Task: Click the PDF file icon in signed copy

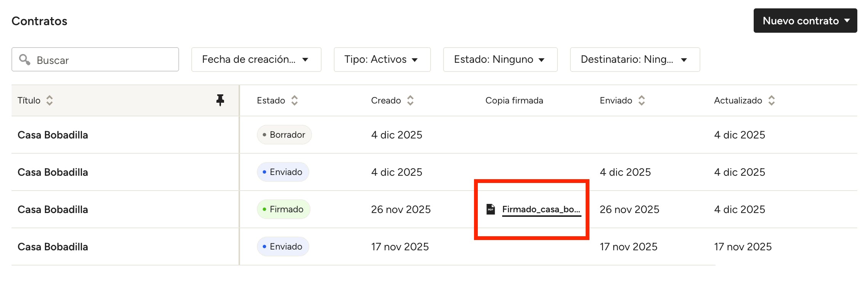Action: [491, 209]
